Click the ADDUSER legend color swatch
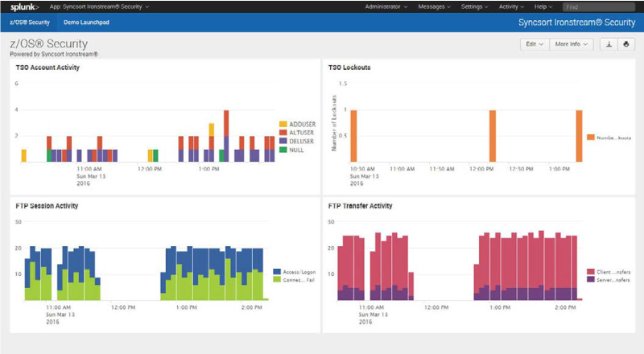The image size is (644, 354). (283, 124)
